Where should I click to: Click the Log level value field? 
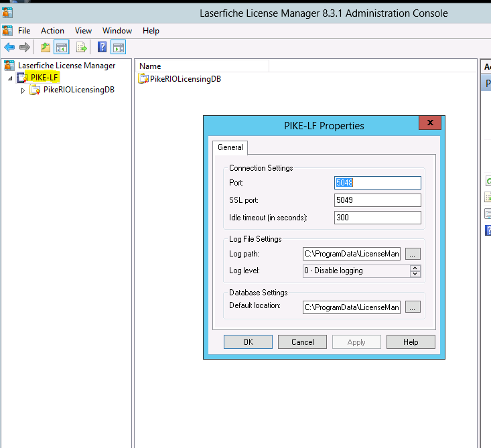tap(356, 271)
